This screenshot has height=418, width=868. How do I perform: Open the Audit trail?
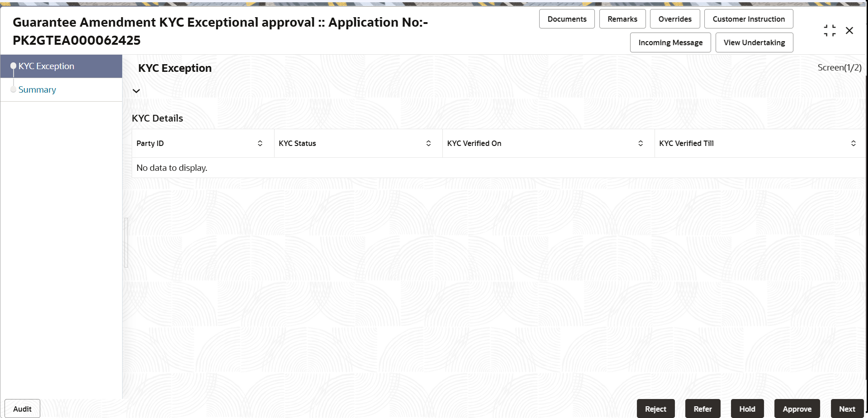click(22, 408)
